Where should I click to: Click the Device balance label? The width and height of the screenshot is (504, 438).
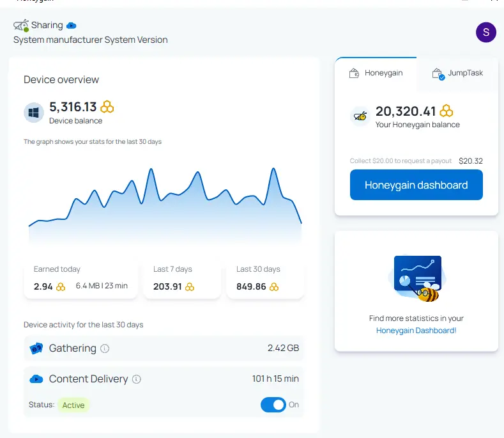click(76, 121)
